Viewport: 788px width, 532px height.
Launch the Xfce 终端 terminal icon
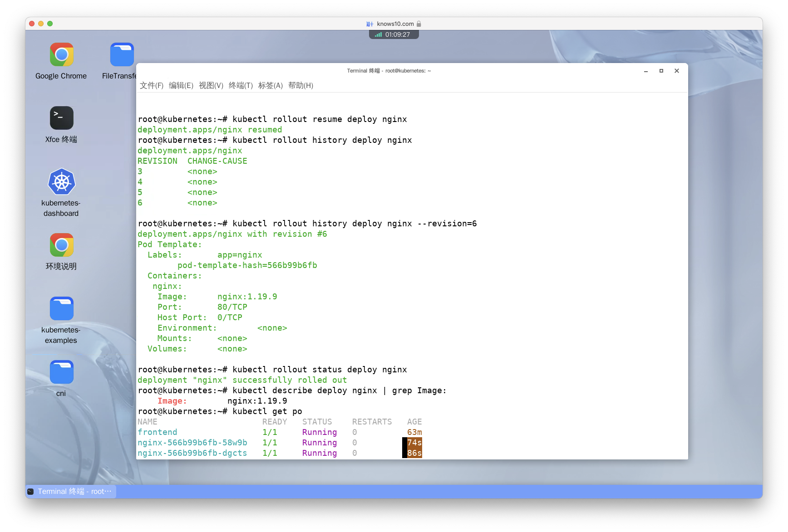pyautogui.click(x=61, y=118)
